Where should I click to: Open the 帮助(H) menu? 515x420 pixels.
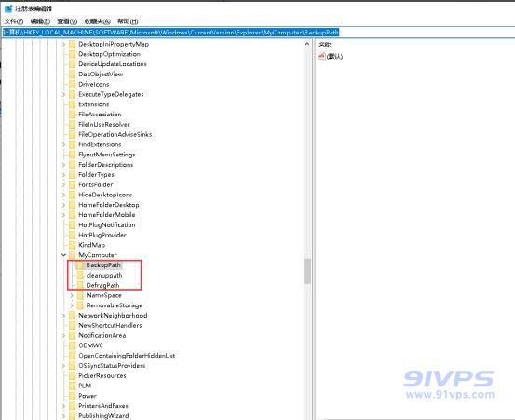(128, 21)
